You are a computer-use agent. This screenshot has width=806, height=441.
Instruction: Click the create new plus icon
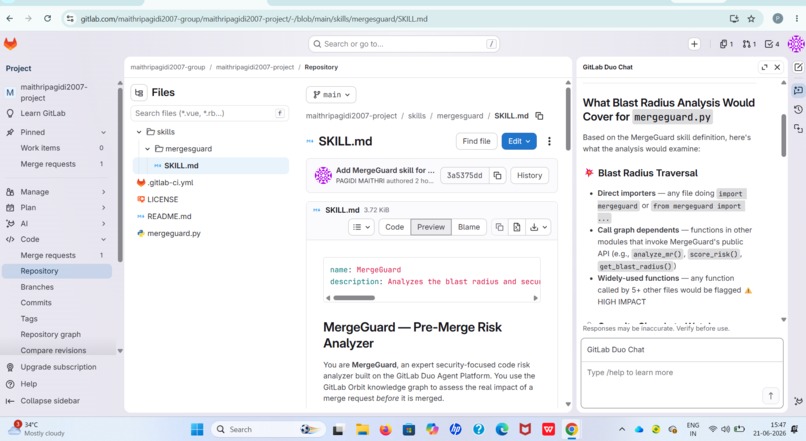coord(694,44)
